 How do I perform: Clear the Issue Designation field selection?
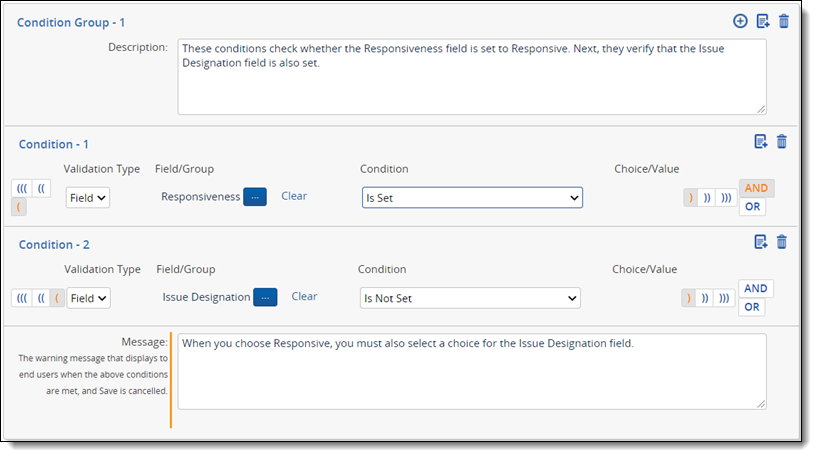pos(304,296)
